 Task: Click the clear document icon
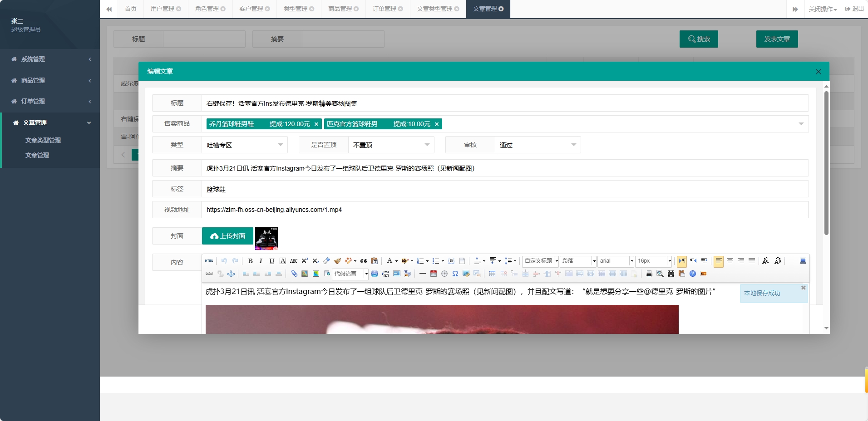click(462, 261)
